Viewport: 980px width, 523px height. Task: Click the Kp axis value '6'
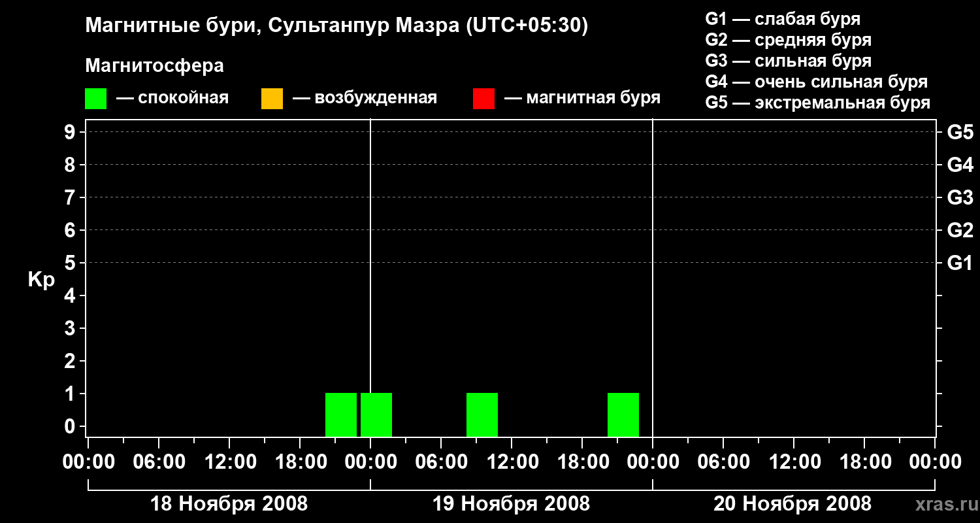pos(71,230)
